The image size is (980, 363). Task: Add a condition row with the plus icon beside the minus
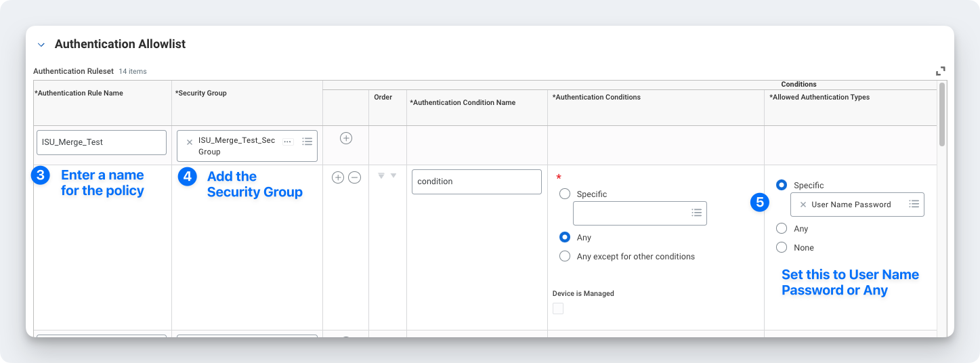point(338,177)
